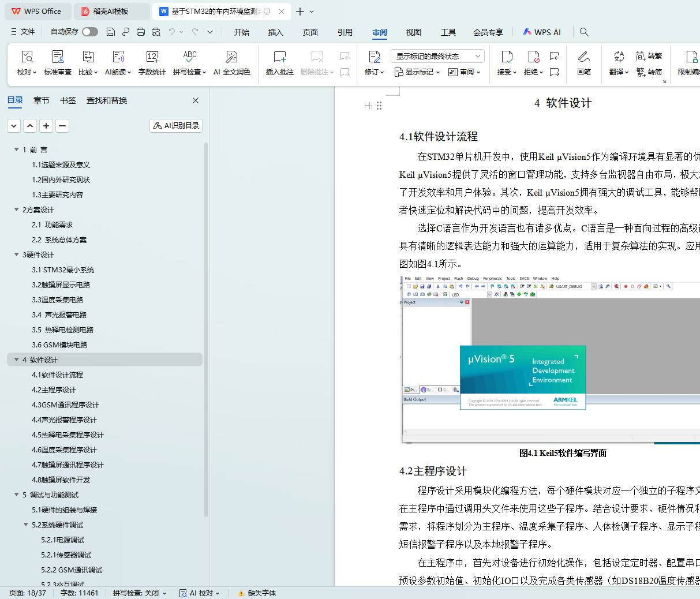The image size is (700, 599).
Task: Toggle the 自动保存 auto-save switch
Action: (x=89, y=32)
